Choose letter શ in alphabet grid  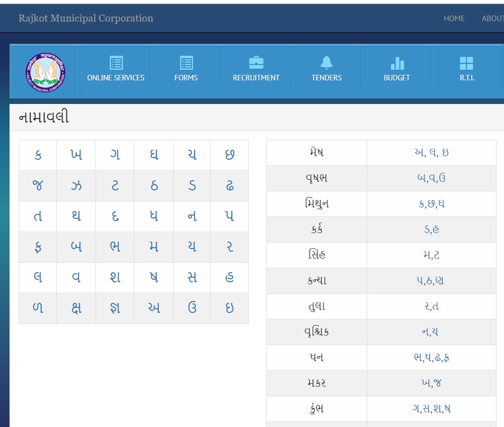point(115,277)
